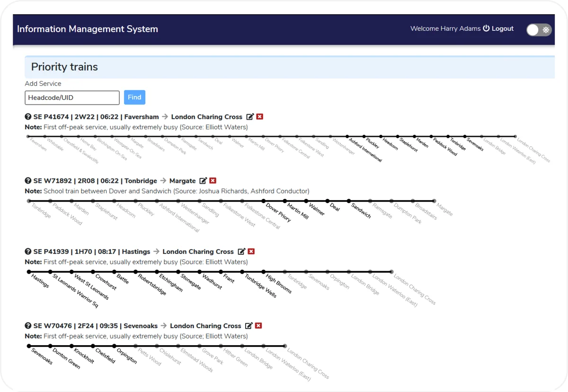Select the Petts Wood stop on 2F24 line

click(x=135, y=346)
